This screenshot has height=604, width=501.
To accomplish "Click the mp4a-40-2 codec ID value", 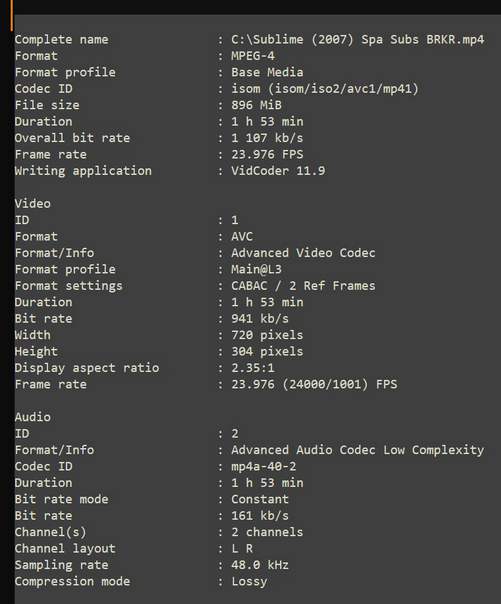I will (263, 466).
